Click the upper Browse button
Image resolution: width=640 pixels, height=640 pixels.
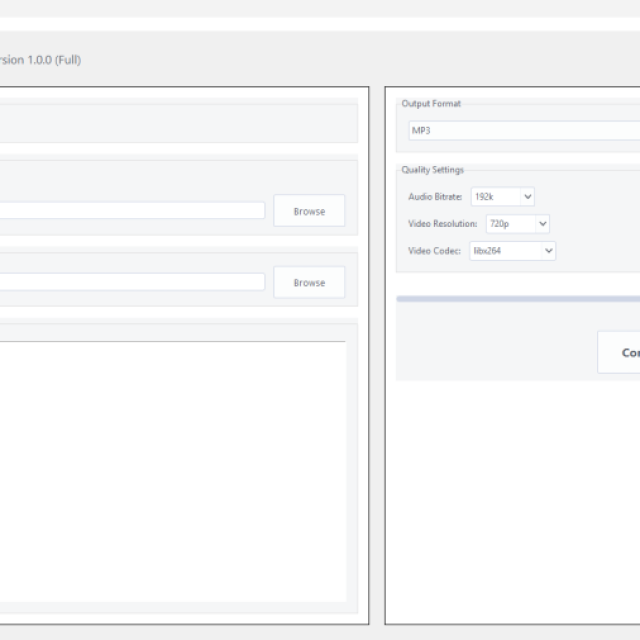click(x=309, y=211)
